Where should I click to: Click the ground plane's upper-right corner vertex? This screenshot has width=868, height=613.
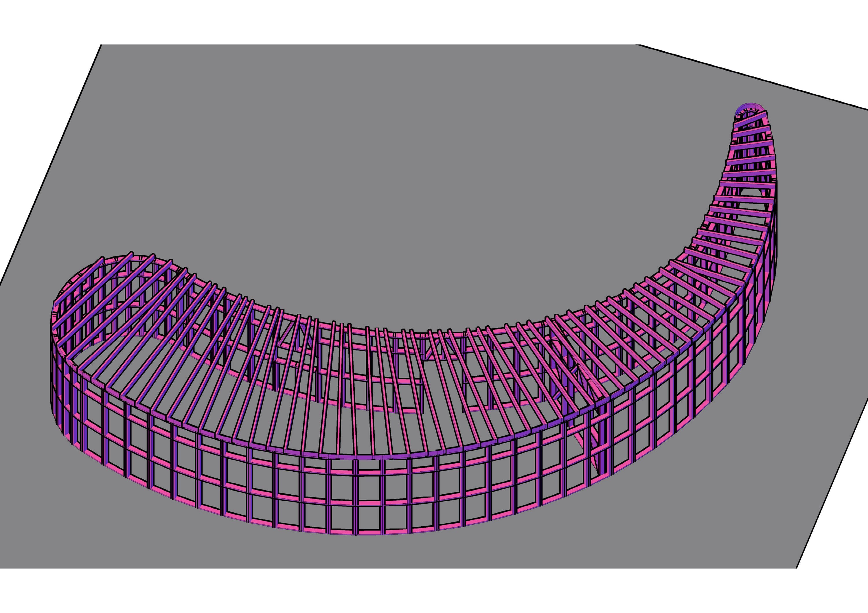[x=639, y=45]
